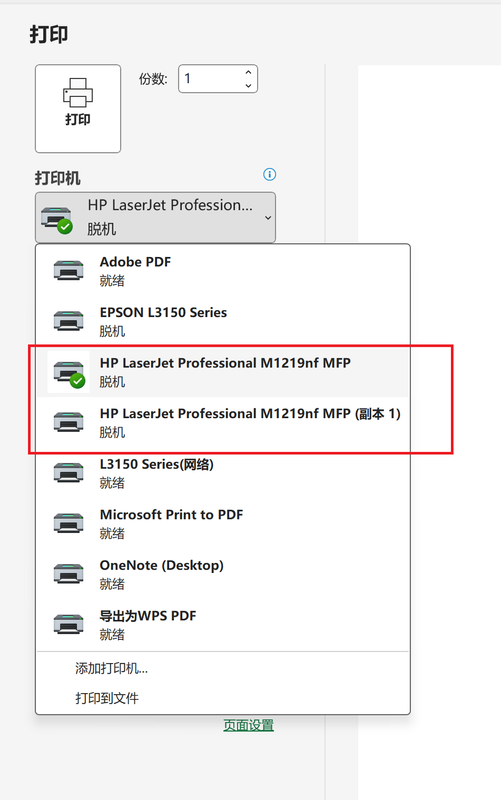Viewport: 501px width, 800px height.
Task: Select Adobe PDF printer
Action: click(222, 270)
